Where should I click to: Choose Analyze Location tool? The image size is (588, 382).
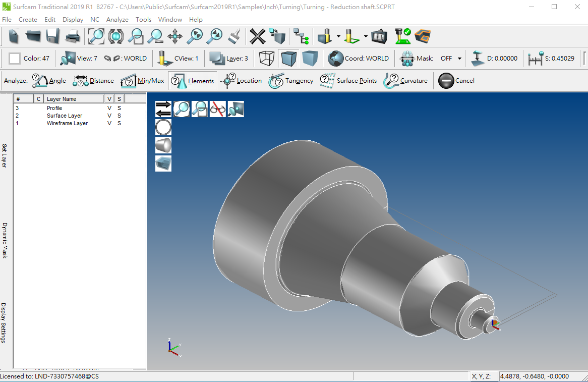pos(241,81)
